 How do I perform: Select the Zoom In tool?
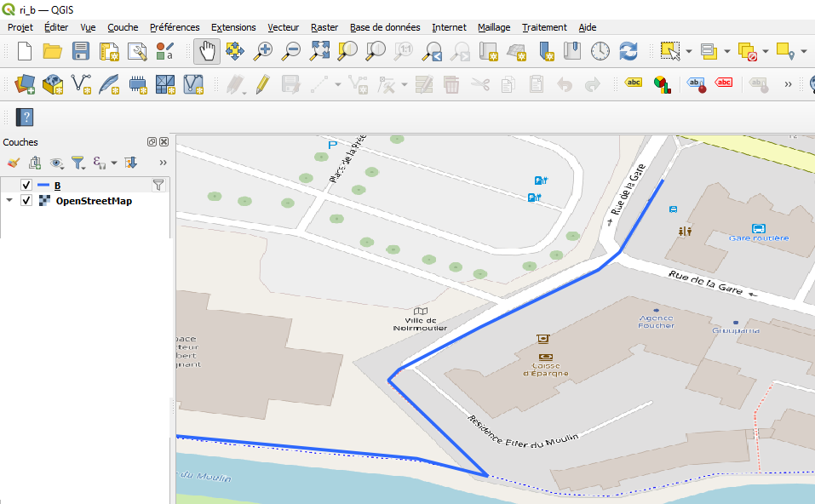pos(263,51)
